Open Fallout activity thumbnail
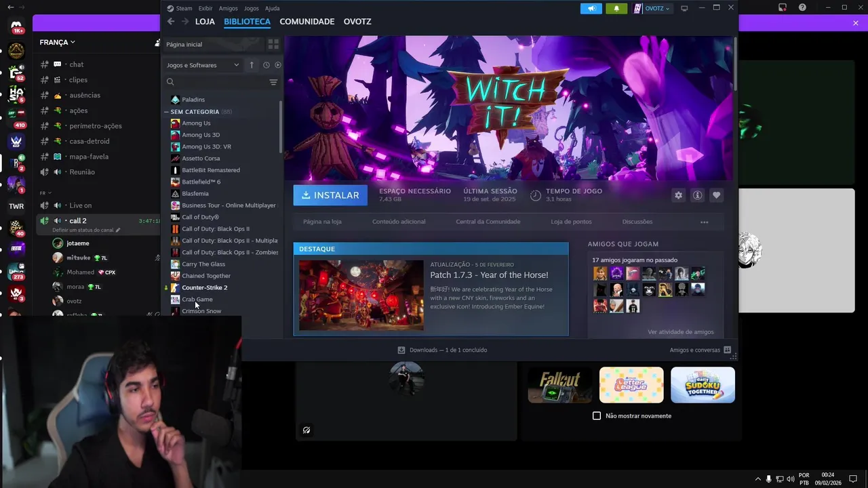This screenshot has height=488, width=868. tap(560, 385)
